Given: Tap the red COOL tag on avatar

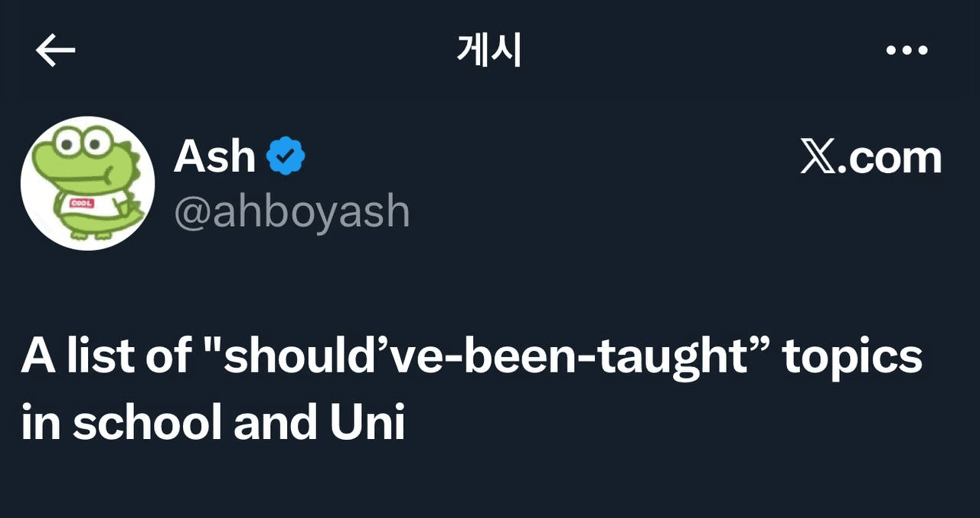Looking at the screenshot, I should coord(80,203).
